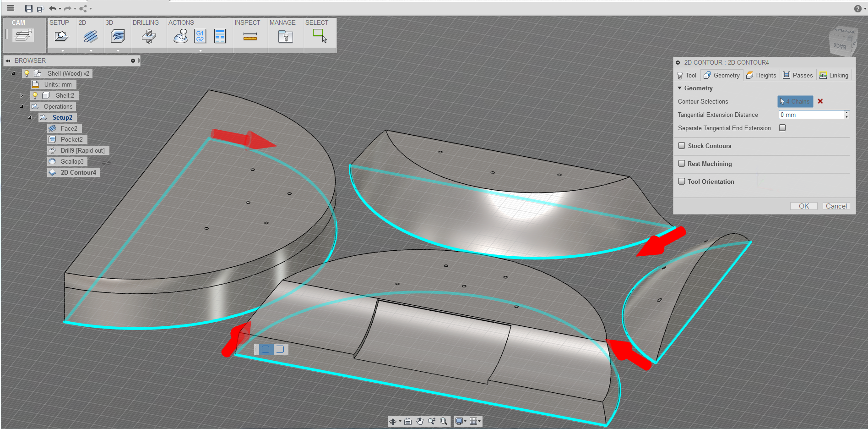Undo the last action with arrow icon
Viewport: 868px width, 429px height.
tap(53, 8)
